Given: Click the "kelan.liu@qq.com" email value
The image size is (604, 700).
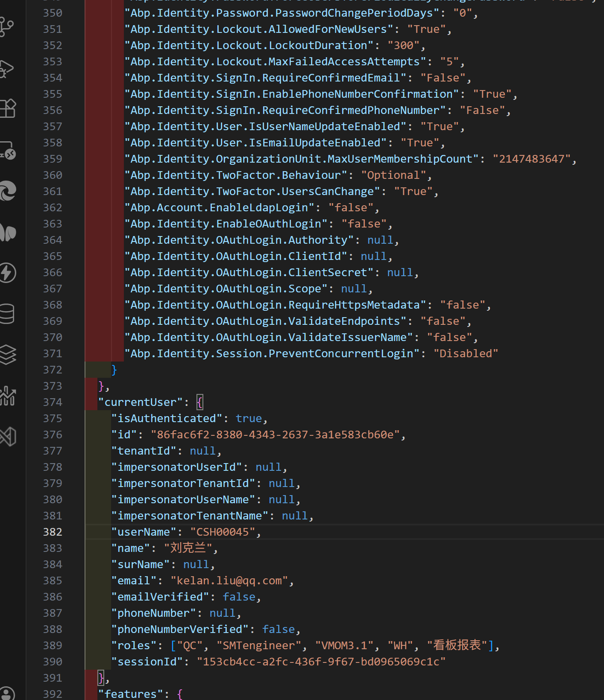Looking at the screenshot, I should (229, 580).
